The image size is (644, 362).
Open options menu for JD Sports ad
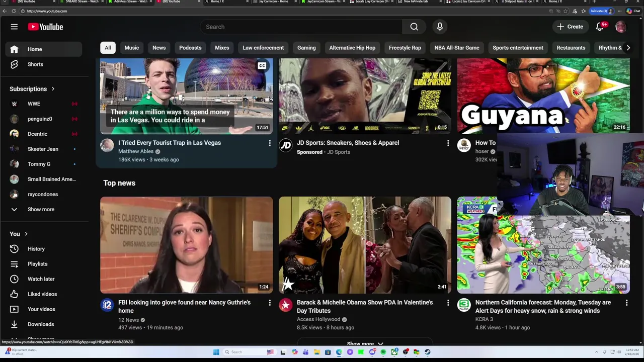tap(448, 143)
